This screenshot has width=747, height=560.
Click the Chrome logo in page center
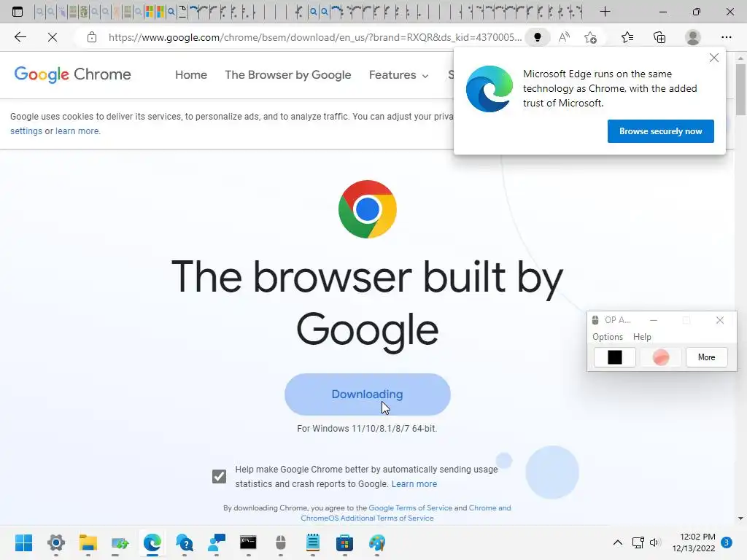(368, 209)
